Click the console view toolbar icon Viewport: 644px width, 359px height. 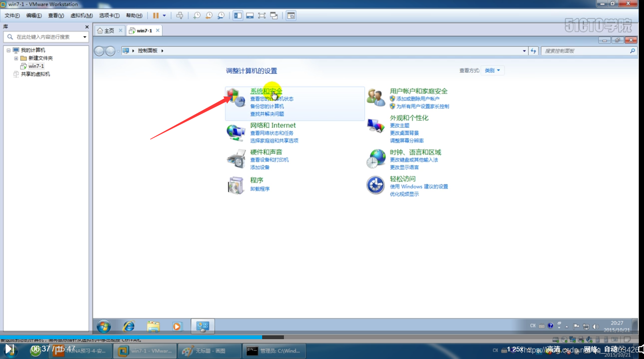click(291, 16)
